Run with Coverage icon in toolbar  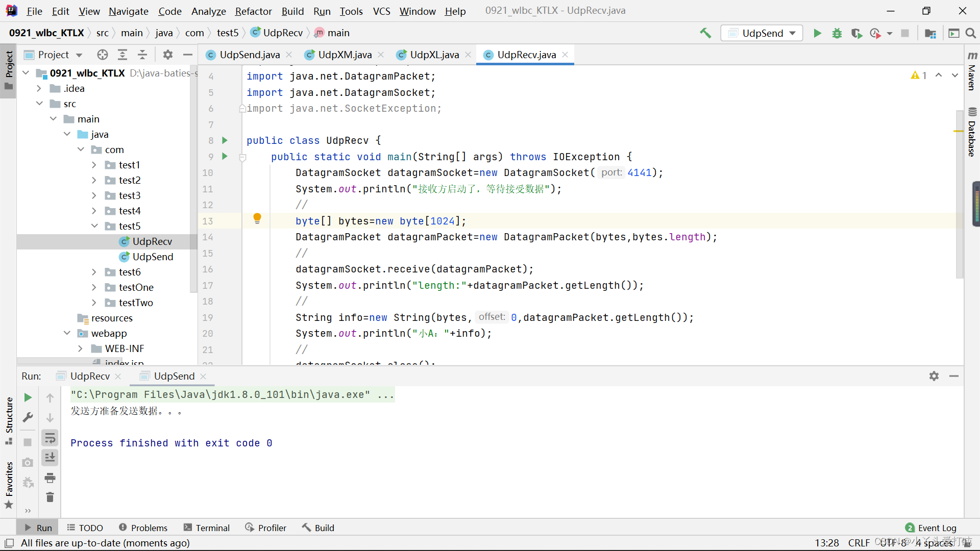click(x=856, y=33)
